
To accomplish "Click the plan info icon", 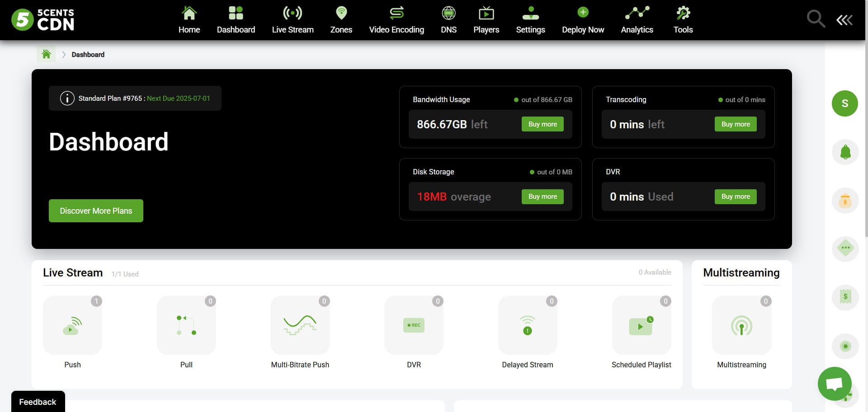I will coord(67,98).
